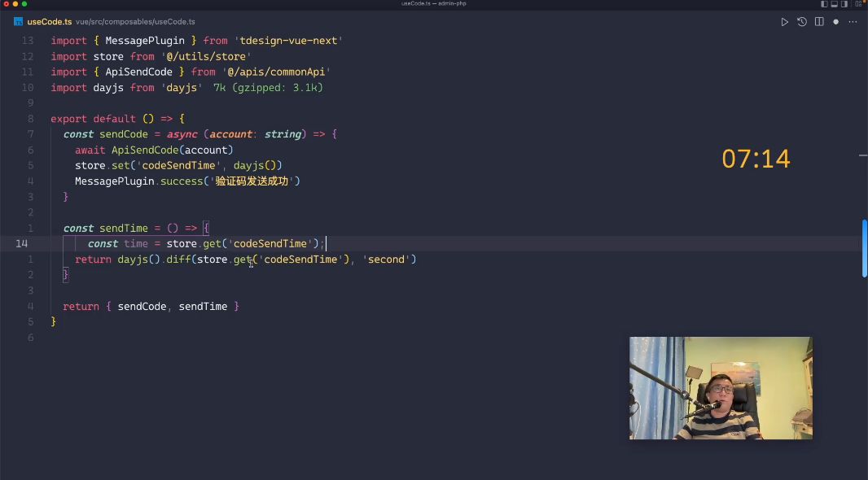Split the editor to the right
Viewport: 868px width, 480px height.
(819, 22)
